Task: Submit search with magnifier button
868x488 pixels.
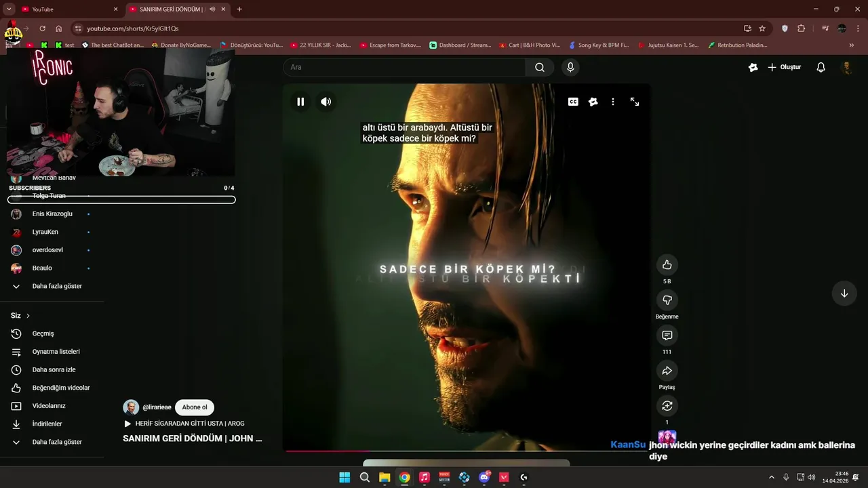Action: 540,67
